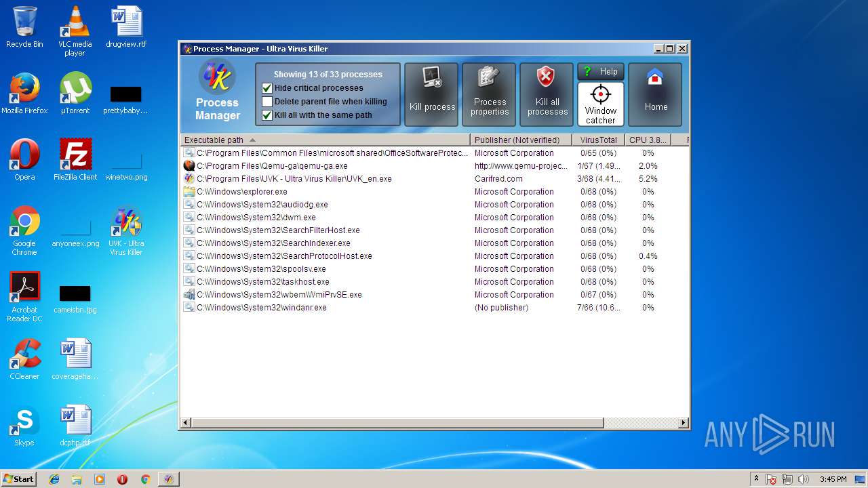Screen dimensions: 868x488
Task: Open VLC media player desktop icon
Action: (75, 31)
